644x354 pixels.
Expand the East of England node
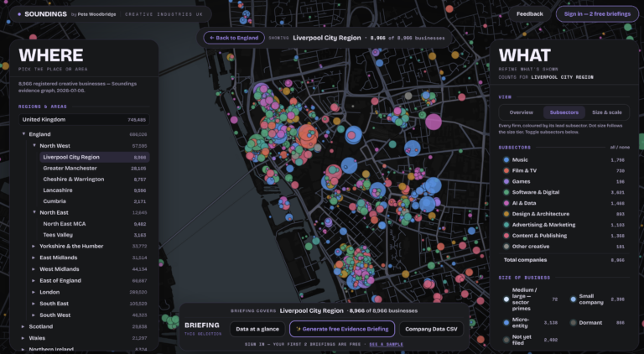(x=34, y=280)
